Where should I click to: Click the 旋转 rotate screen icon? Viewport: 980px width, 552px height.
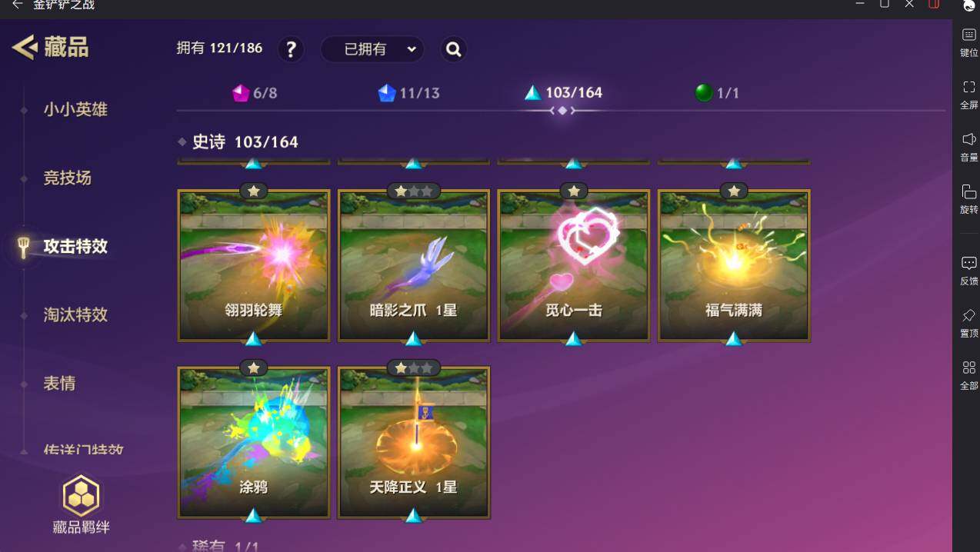coord(969,191)
